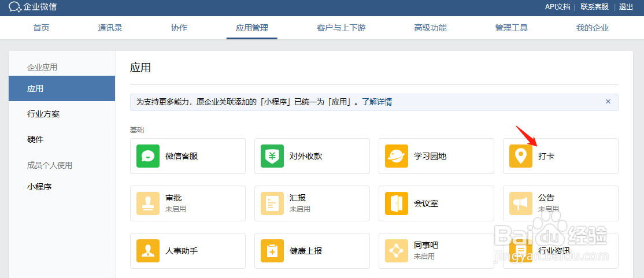
Task: Click 退出 to log out
Action: click(626, 7)
